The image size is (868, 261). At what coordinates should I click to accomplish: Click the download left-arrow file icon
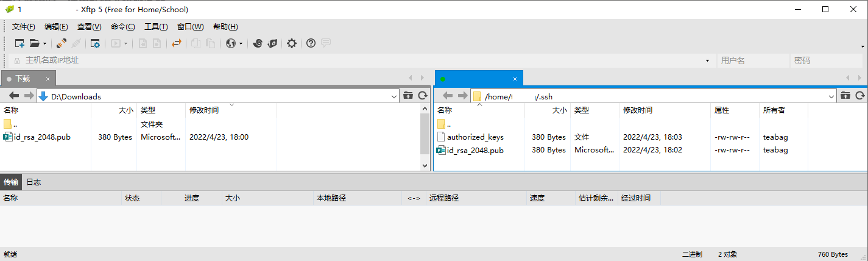pyautogui.click(x=143, y=43)
